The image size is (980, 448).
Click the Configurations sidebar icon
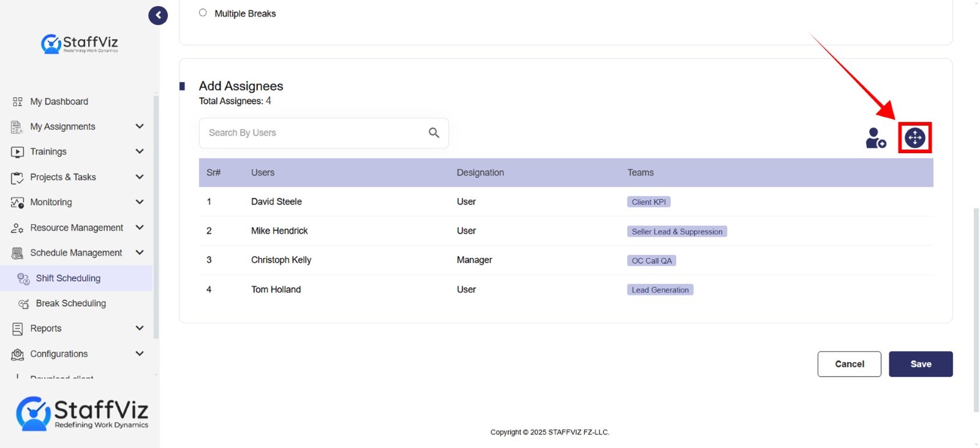18,354
